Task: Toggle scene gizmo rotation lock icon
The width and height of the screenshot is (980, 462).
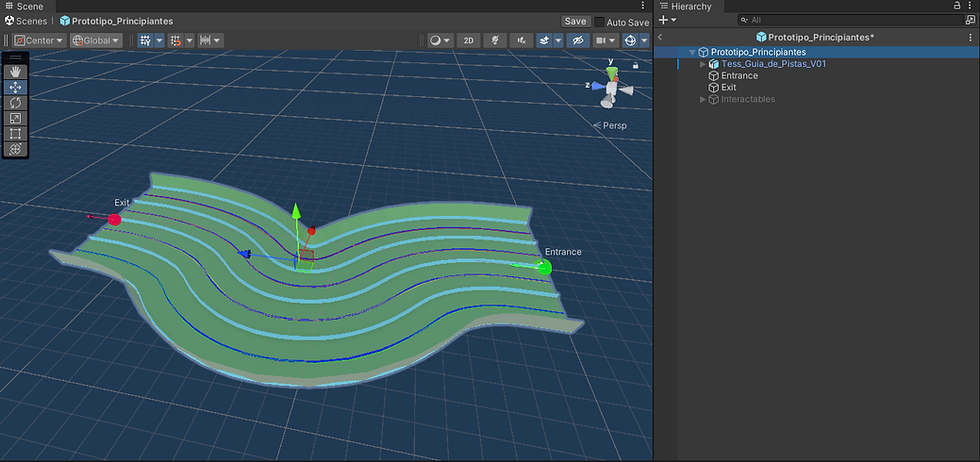Action: 636,65
